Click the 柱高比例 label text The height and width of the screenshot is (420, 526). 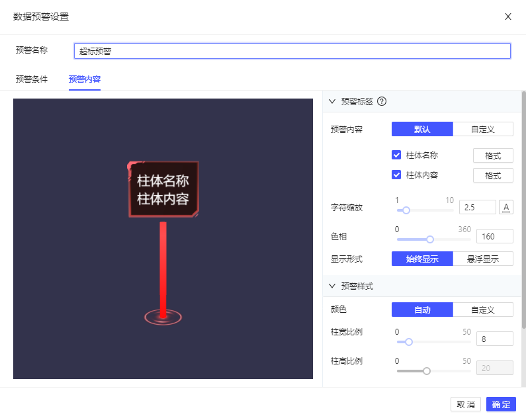click(x=347, y=361)
